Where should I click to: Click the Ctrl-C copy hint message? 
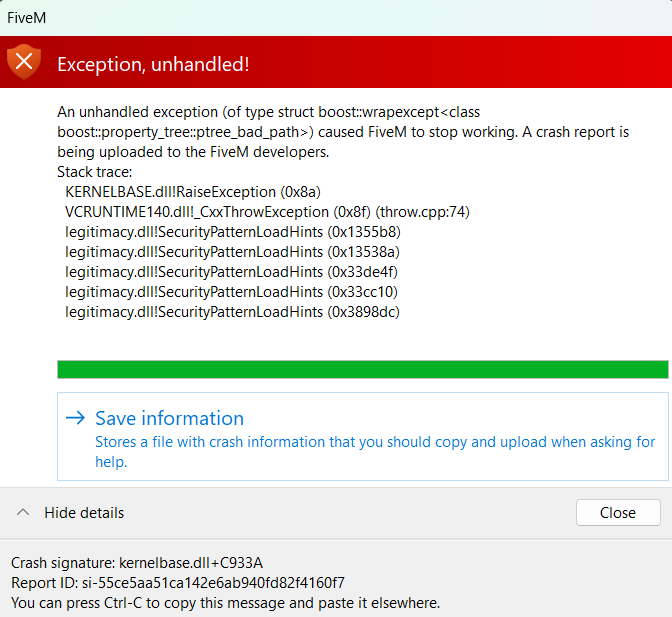[x=225, y=603]
